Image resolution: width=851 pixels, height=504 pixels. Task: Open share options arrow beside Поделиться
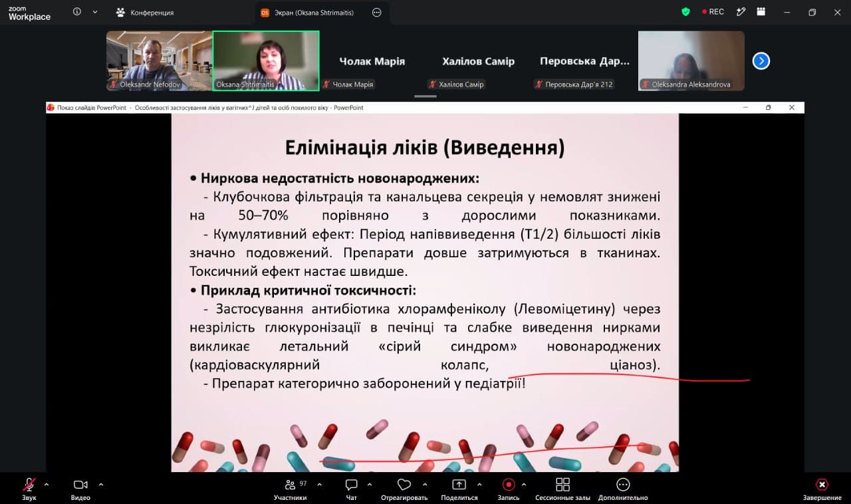click(479, 484)
